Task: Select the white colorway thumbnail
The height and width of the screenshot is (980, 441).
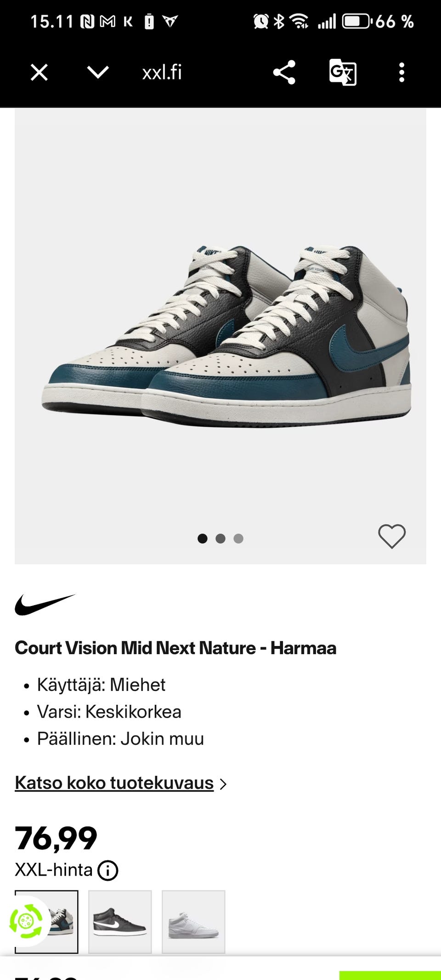Action: click(x=193, y=922)
